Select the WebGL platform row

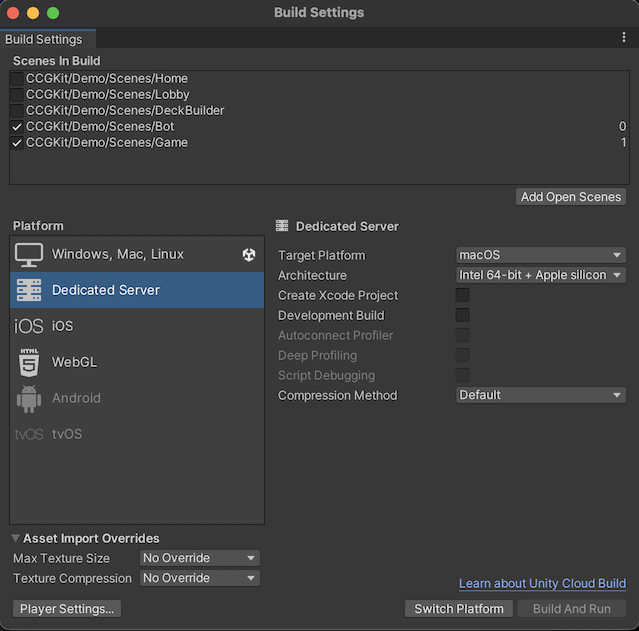(x=137, y=362)
